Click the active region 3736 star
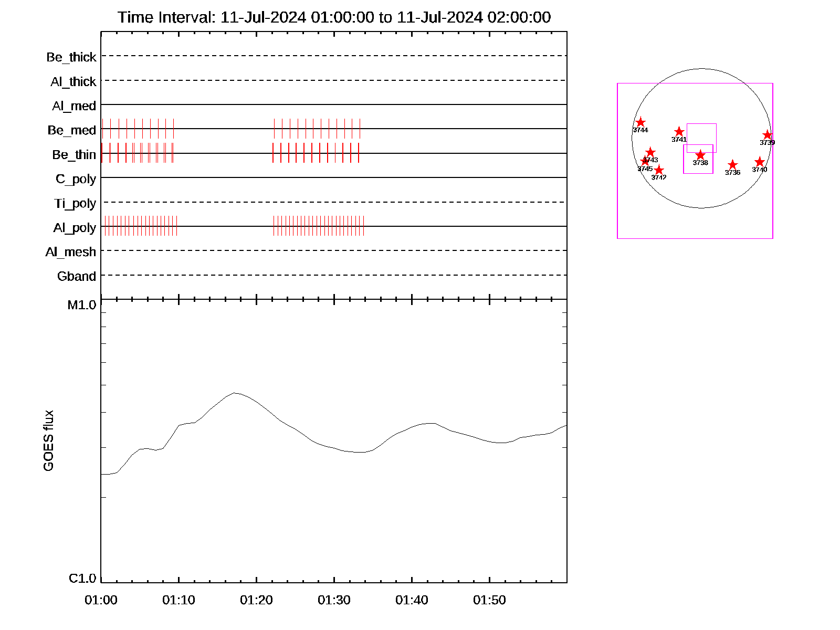The image size is (840, 630). pos(732,165)
